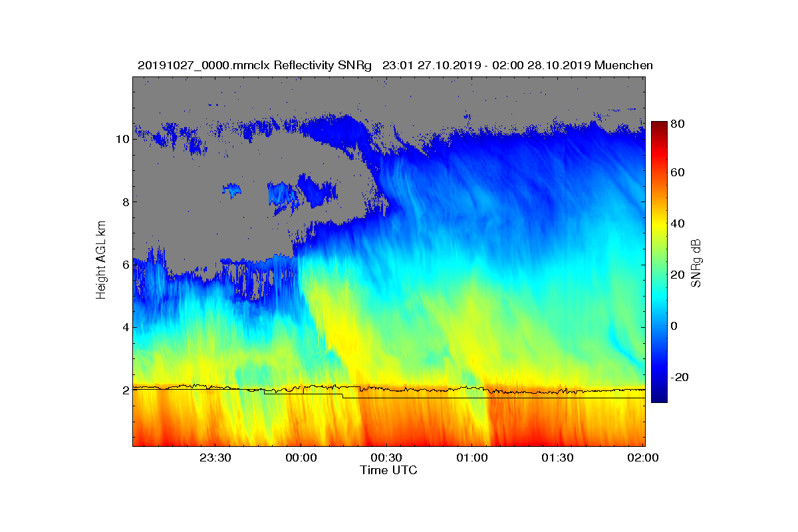Click the 23:30 time tick label
This screenshot has width=798, height=532.
coord(215,458)
